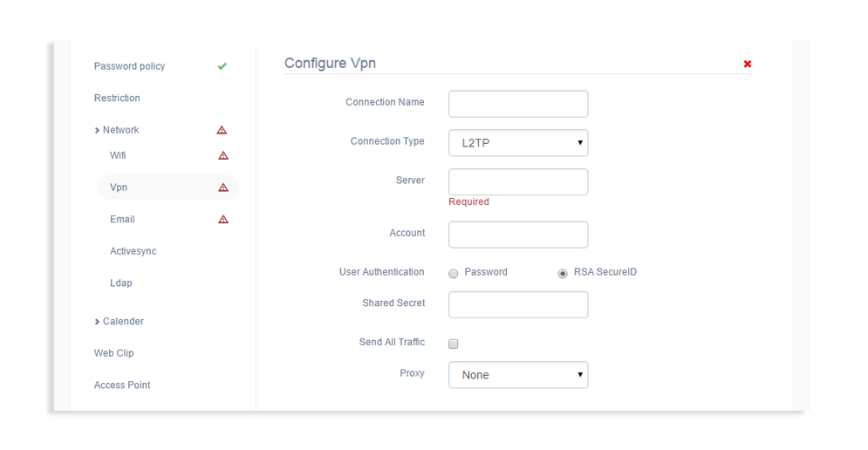The width and height of the screenshot is (868, 450).
Task: Go to Activesync settings
Action: click(133, 251)
